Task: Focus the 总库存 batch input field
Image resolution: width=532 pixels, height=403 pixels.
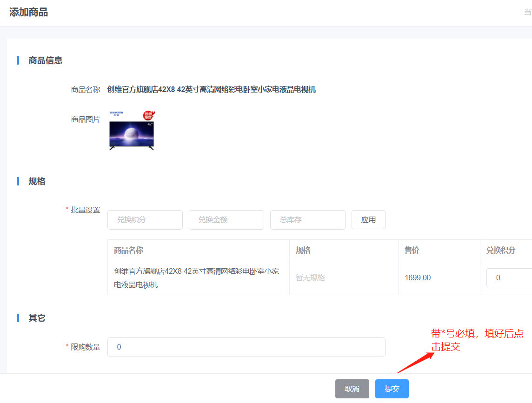Action: tap(308, 220)
